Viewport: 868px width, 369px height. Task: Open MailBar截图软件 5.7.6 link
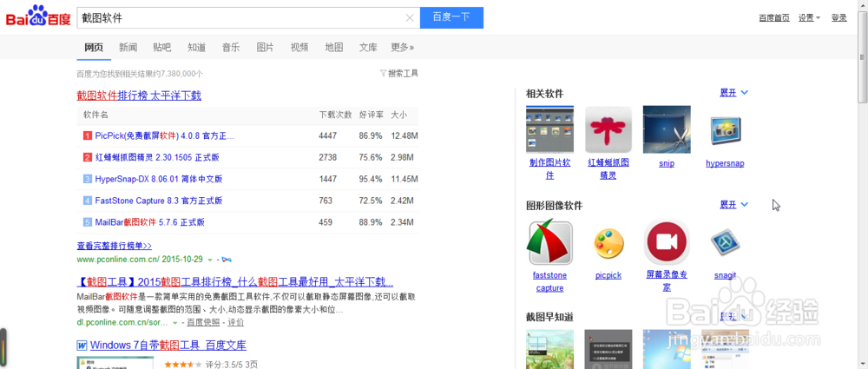click(150, 222)
